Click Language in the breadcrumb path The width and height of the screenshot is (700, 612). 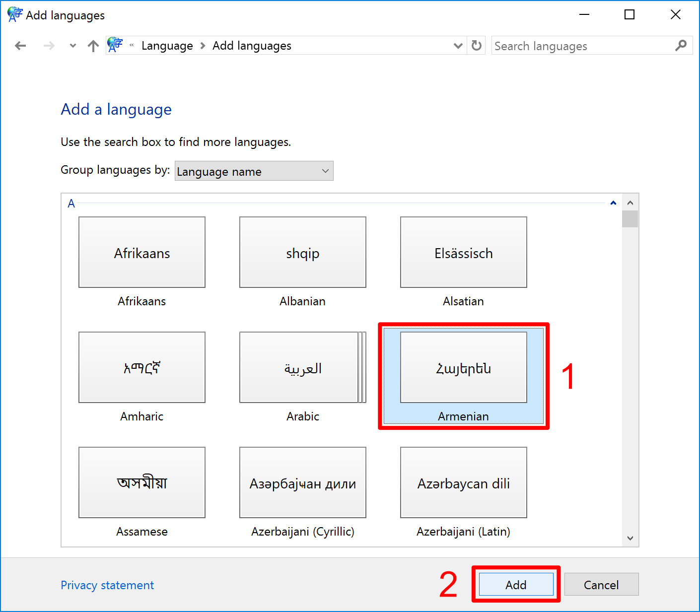coord(167,46)
